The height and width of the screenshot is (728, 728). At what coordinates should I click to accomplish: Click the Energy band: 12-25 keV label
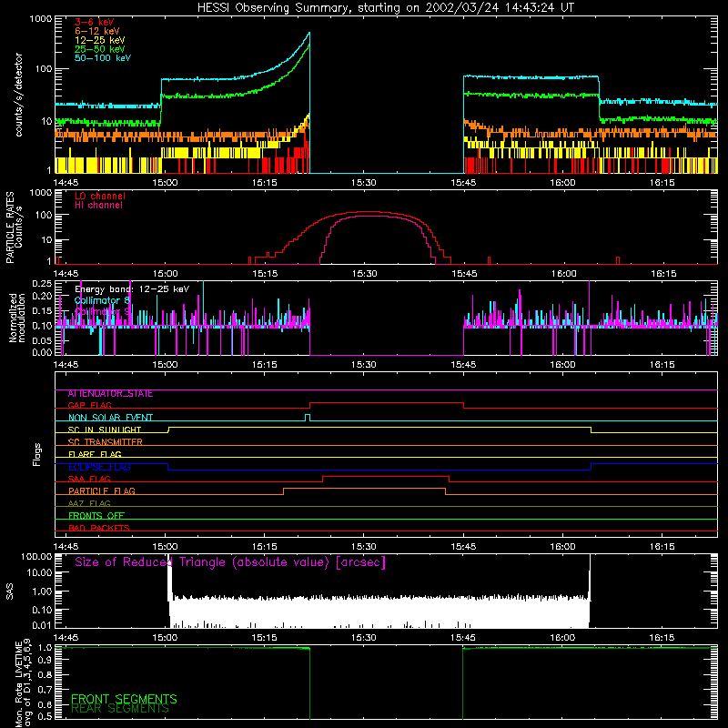click(x=132, y=289)
